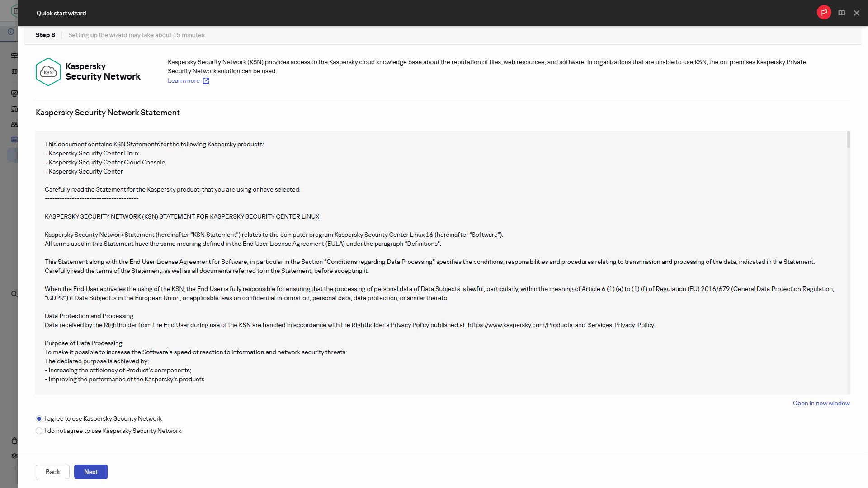
Task: Click the KSN cloud hexagon logo
Action: point(48,72)
